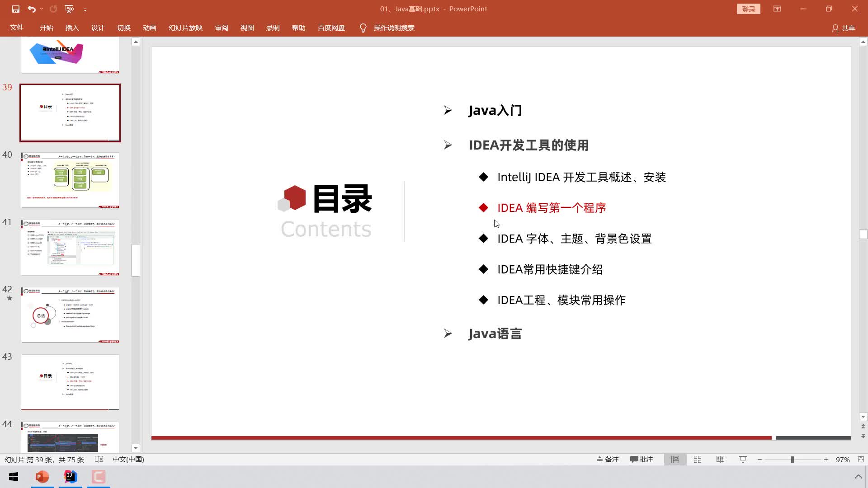Select slide 41 thumbnail
The width and height of the screenshot is (868, 488).
(x=70, y=247)
